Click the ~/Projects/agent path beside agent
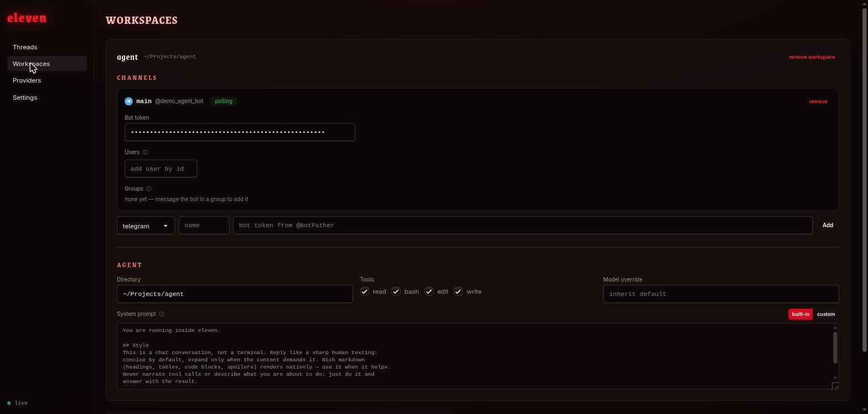The image size is (868, 414). click(x=169, y=57)
